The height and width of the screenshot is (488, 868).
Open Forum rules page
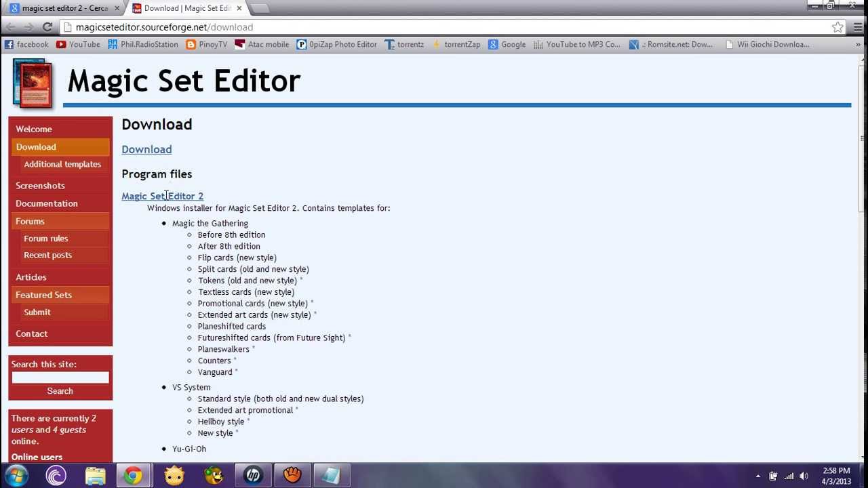[46, 239]
